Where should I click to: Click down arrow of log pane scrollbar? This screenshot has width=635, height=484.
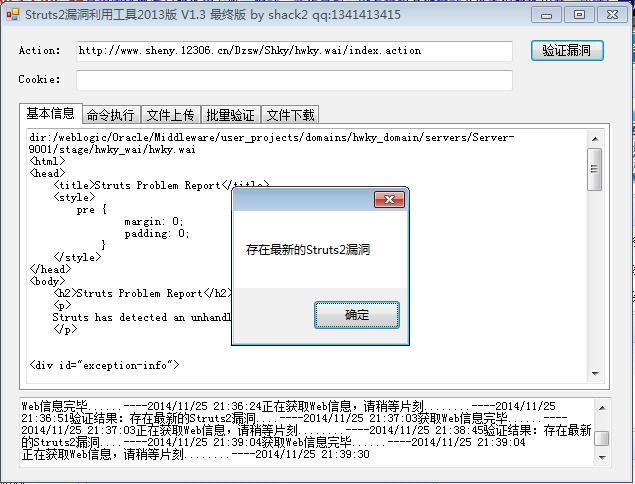(x=602, y=457)
